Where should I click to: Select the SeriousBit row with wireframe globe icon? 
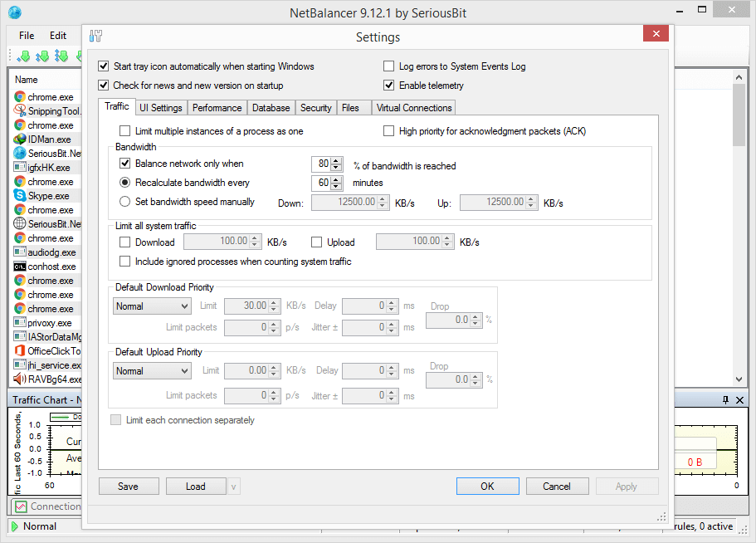pyautogui.click(x=20, y=223)
